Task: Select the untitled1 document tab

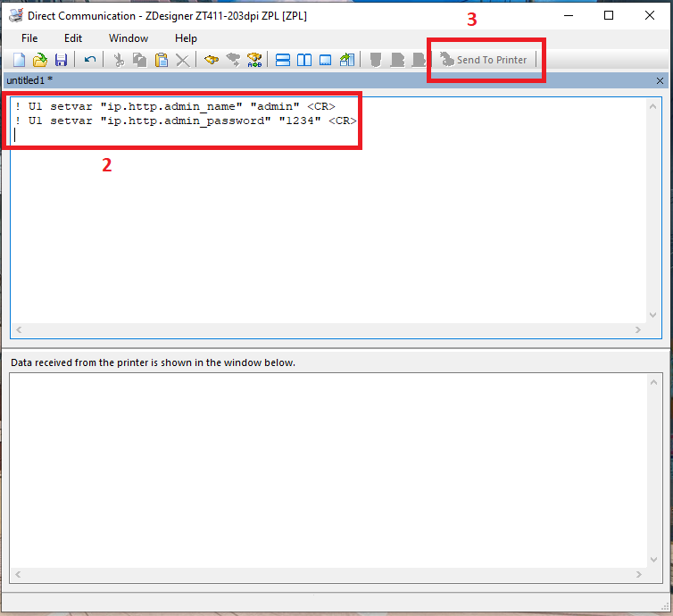Action: pyautogui.click(x=29, y=80)
